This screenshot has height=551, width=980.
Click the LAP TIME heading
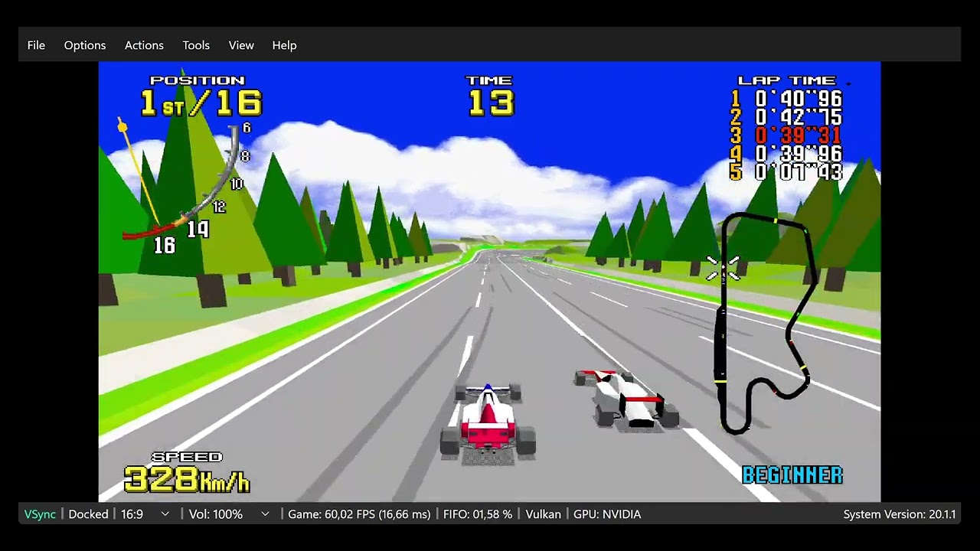pyautogui.click(x=786, y=80)
